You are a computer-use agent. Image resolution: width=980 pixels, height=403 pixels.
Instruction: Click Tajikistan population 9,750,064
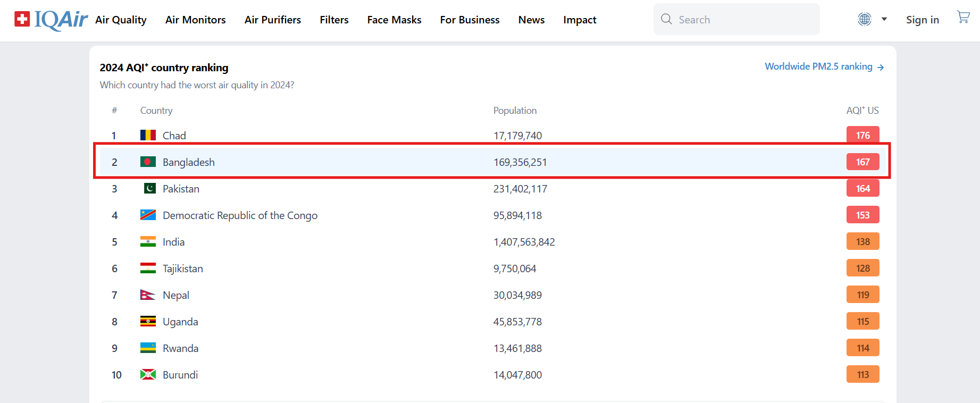click(515, 268)
